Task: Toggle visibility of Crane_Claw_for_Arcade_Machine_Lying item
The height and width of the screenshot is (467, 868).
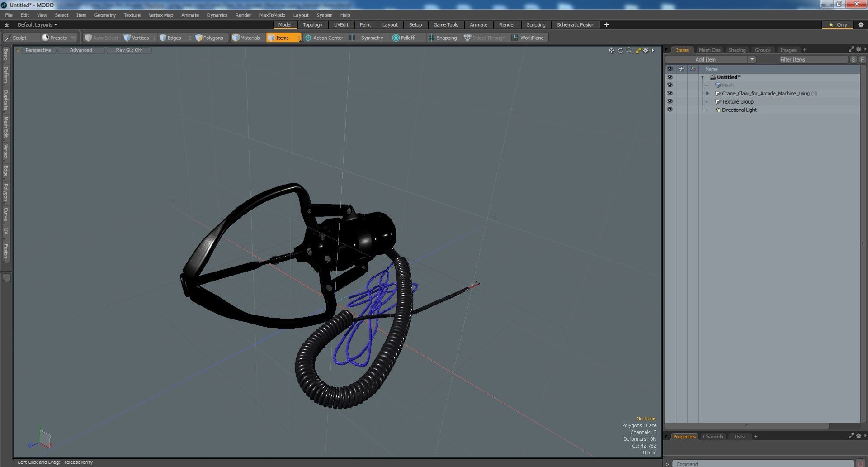Action: pyautogui.click(x=670, y=93)
